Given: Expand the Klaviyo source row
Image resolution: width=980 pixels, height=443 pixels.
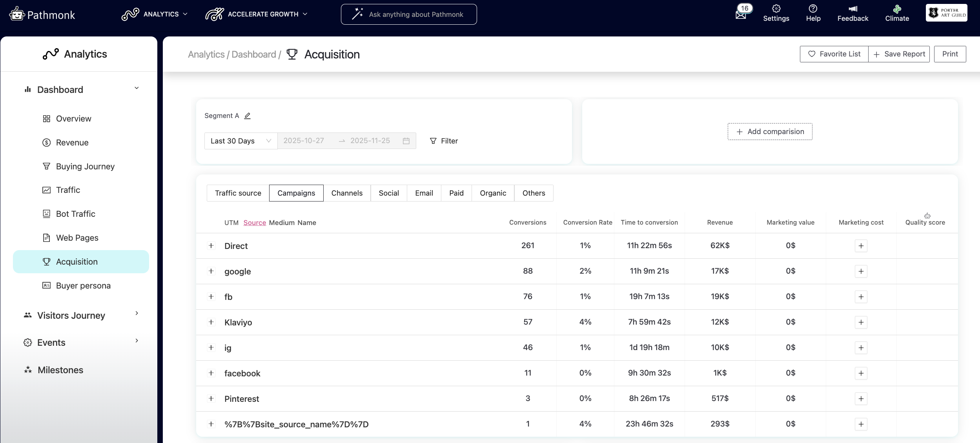Looking at the screenshot, I should point(211,322).
